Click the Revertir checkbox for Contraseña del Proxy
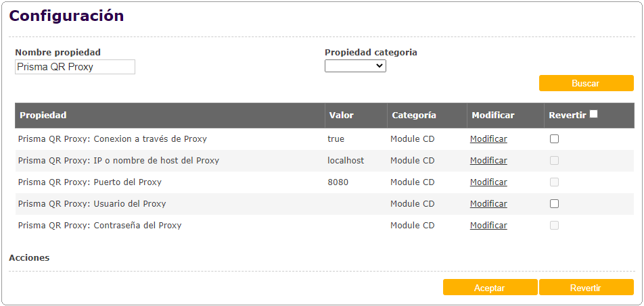 [x=555, y=226]
